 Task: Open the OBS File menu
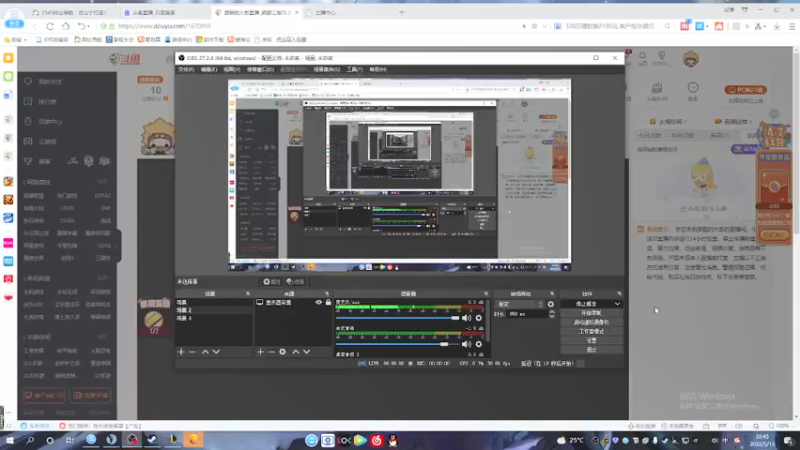tap(186, 69)
